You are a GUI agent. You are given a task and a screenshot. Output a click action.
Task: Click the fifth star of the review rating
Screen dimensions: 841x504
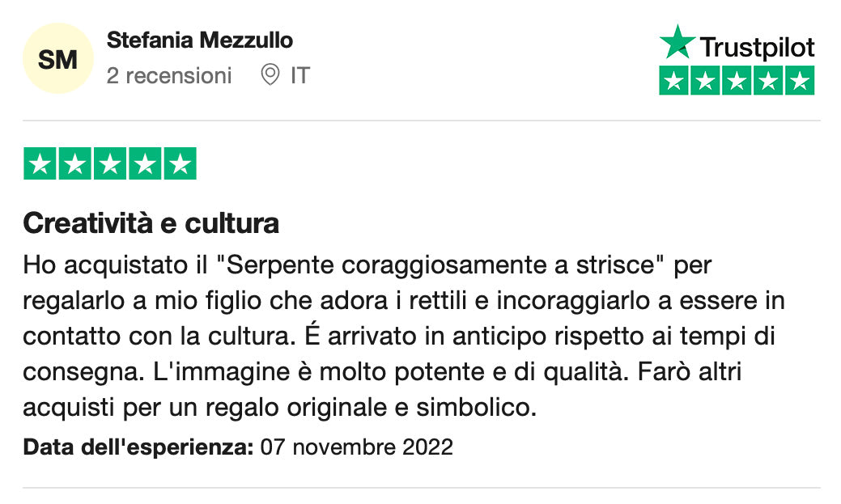coord(180,164)
